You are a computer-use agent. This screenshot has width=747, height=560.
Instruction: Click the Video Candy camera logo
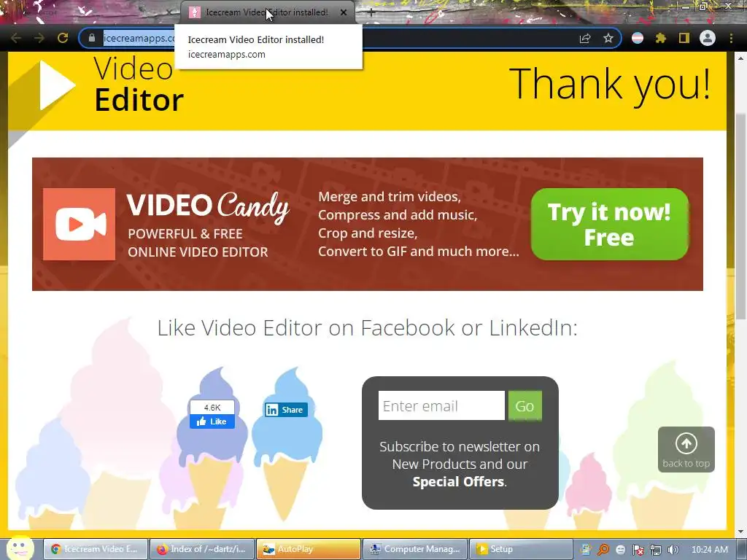pos(79,225)
